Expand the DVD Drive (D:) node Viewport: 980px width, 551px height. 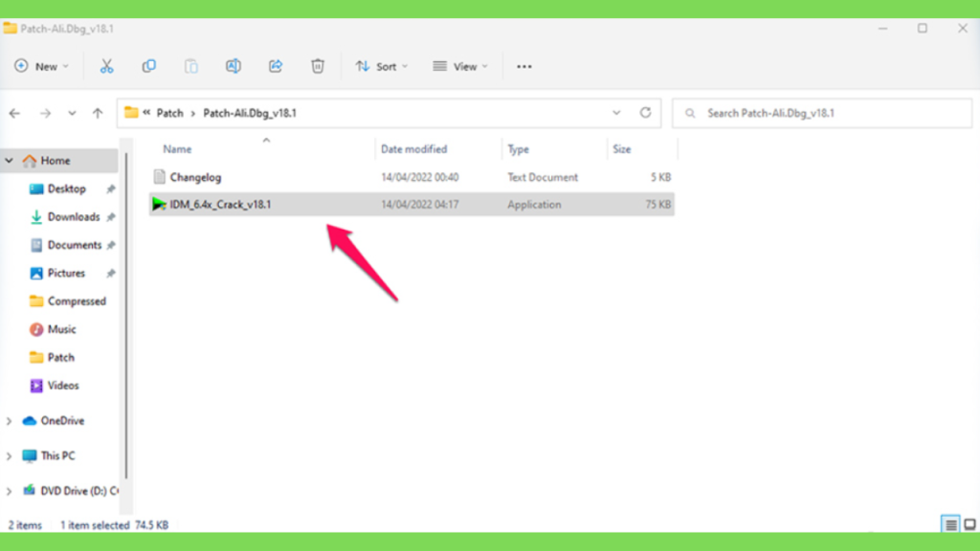[9, 491]
